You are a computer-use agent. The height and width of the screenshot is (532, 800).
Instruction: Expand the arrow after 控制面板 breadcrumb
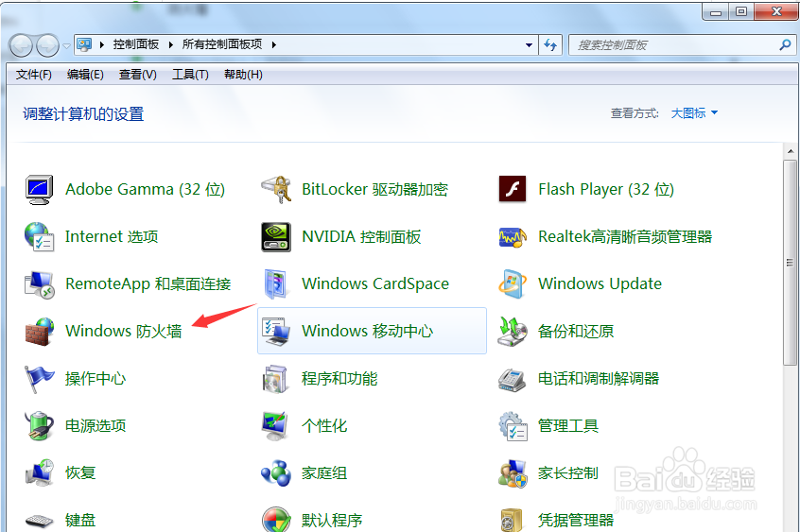click(171, 45)
